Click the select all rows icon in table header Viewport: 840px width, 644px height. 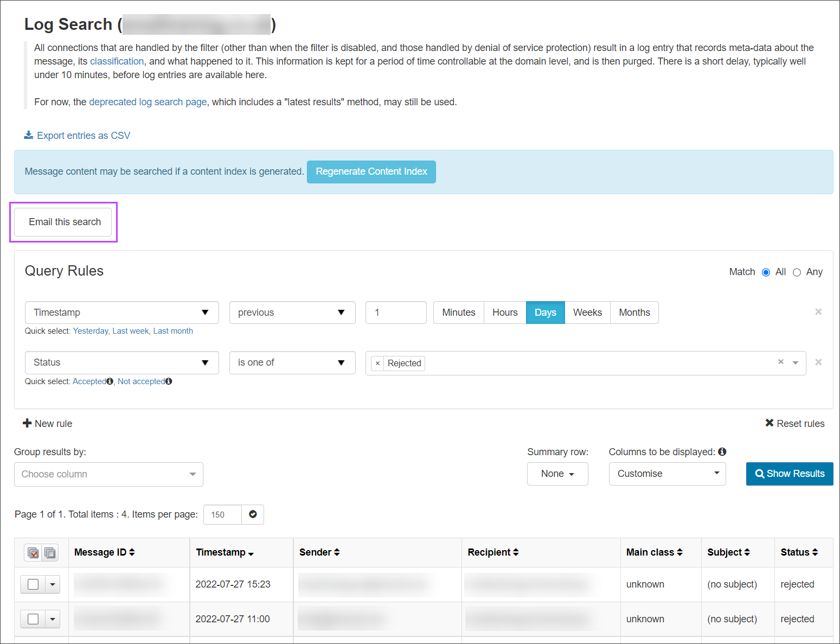33,553
